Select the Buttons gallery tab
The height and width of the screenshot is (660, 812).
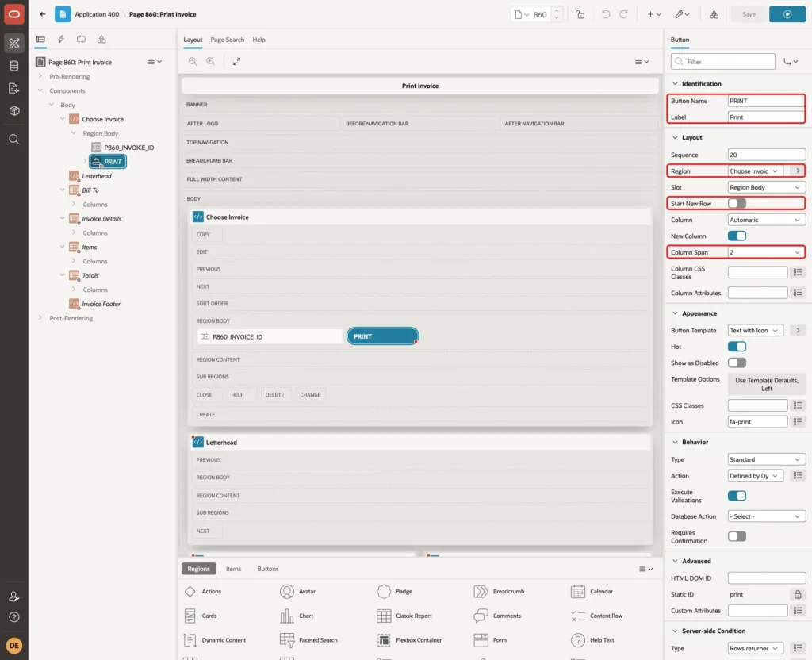click(268, 569)
